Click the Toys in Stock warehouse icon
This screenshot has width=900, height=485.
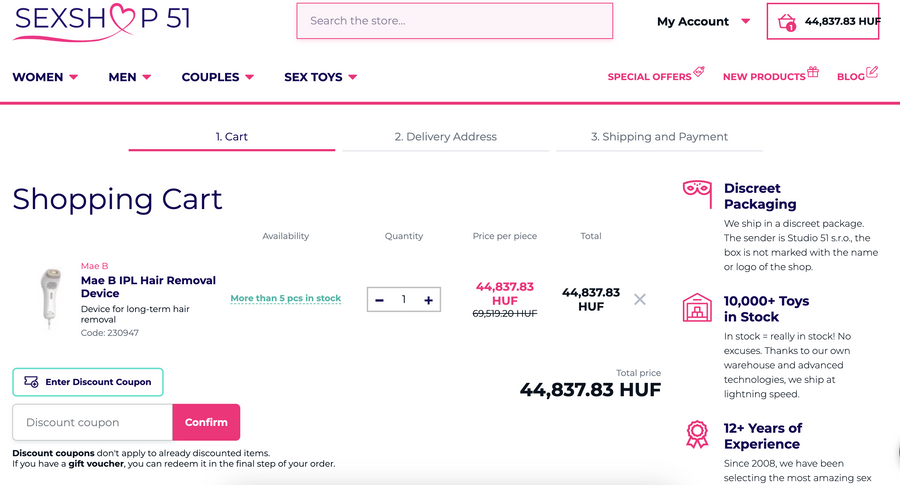pyautogui.click(x=697, y=307)
